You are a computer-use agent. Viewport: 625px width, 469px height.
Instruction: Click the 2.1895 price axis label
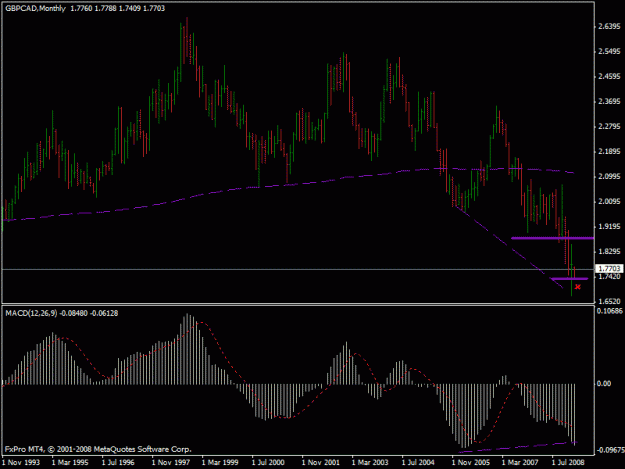[x=609, y=151]
